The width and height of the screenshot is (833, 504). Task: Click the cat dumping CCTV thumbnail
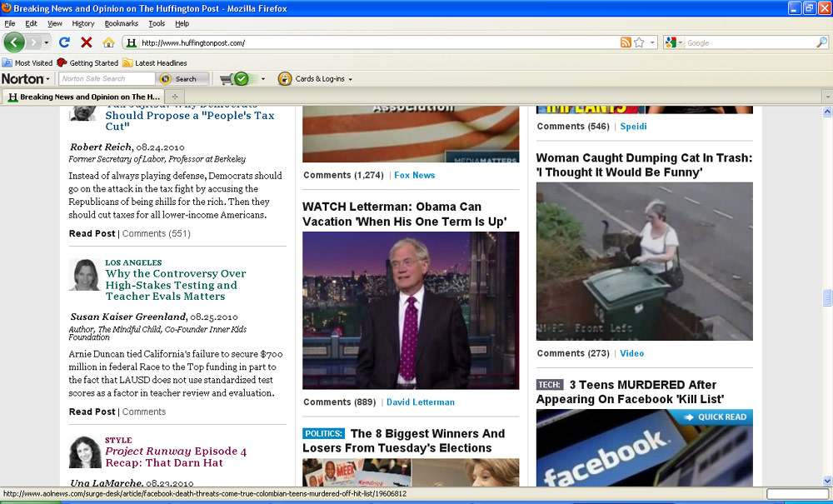click(645, 262)
